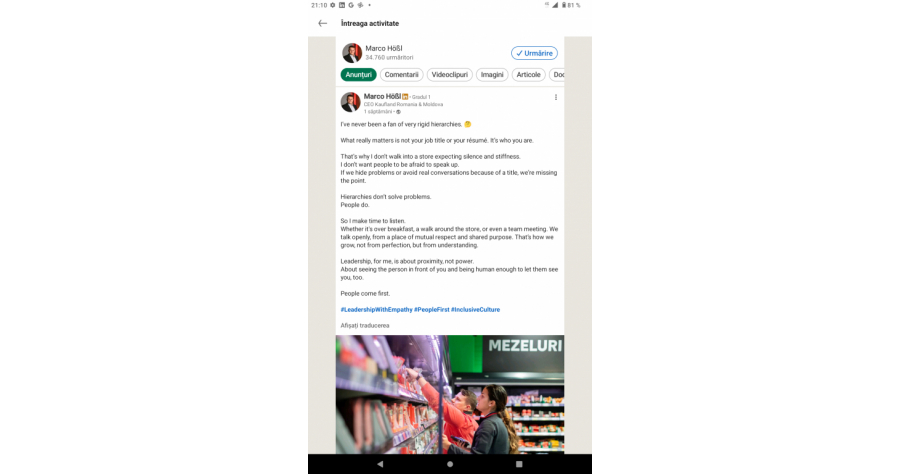Tap the LinkedIn badge next to author name
The image size is (900, 474).
tap(405, 97)
